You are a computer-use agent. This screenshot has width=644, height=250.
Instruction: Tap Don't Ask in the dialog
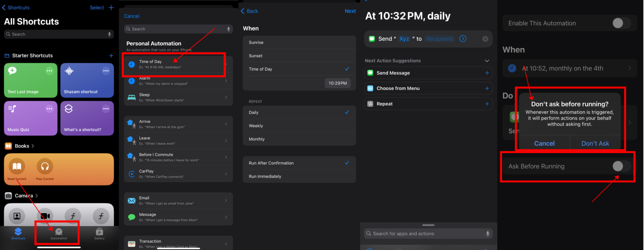point(595,143)
